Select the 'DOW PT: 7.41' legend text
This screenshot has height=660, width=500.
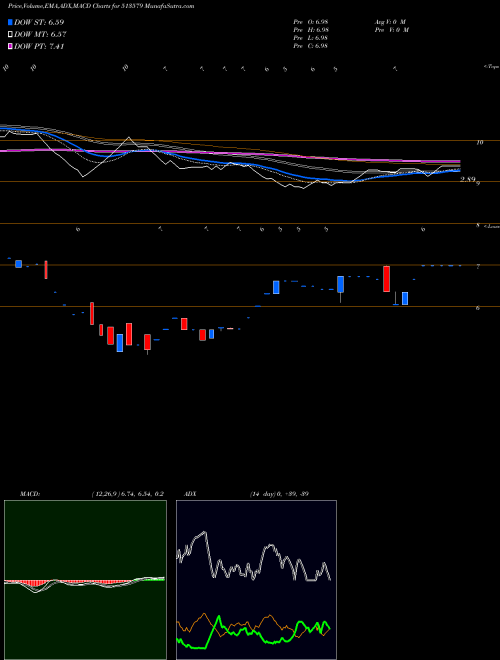click(x=39, y=47)
